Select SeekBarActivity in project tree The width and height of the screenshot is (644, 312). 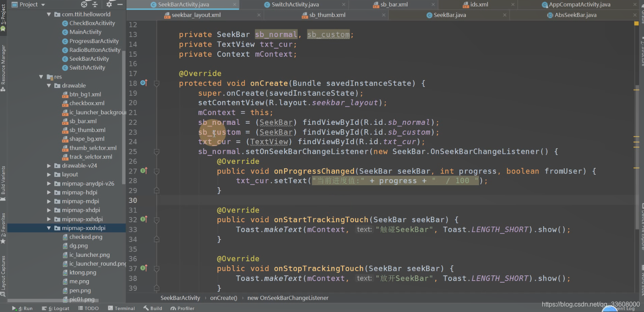tap(89, 59)
